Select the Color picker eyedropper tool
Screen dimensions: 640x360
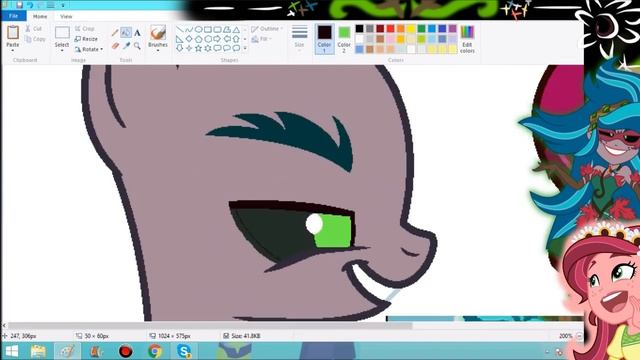click(x=126, y=46)
